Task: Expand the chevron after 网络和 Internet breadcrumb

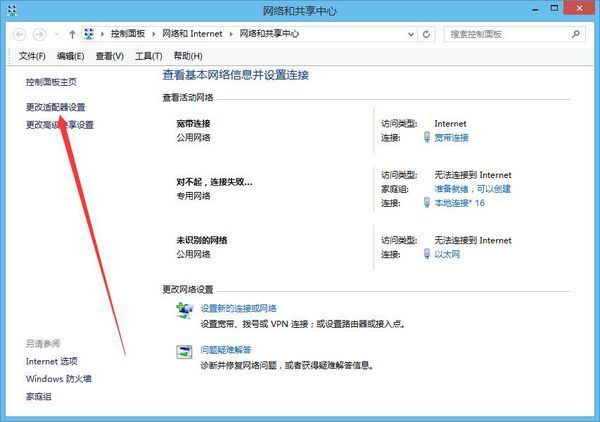Action: click(x=231, y=34)
